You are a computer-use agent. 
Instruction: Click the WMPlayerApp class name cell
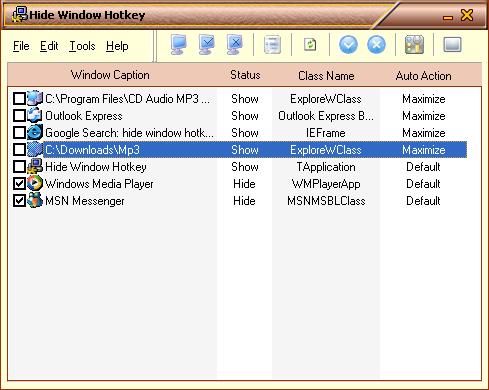[326, 184]
